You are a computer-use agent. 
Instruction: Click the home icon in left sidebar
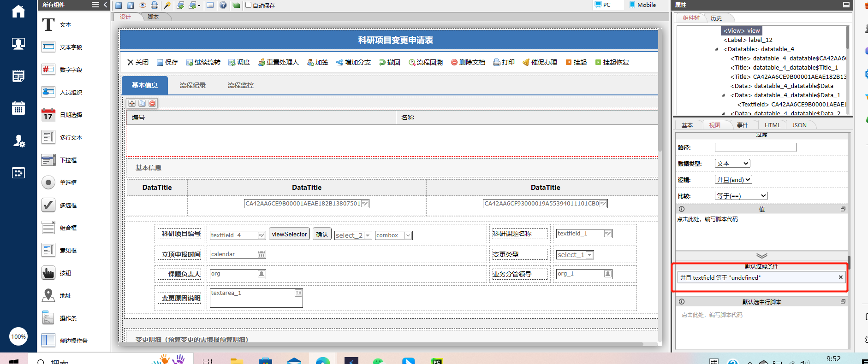pos(18,11)
